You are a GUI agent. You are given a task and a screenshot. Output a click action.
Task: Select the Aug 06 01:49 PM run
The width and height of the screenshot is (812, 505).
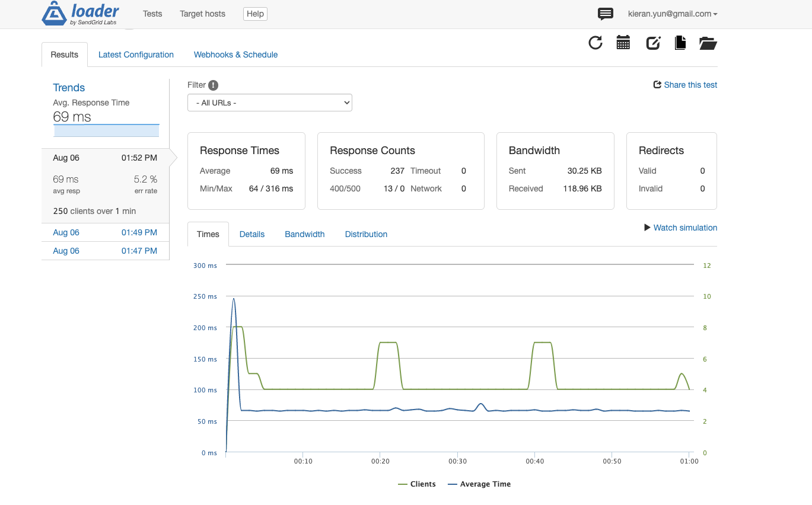(105, 232)
